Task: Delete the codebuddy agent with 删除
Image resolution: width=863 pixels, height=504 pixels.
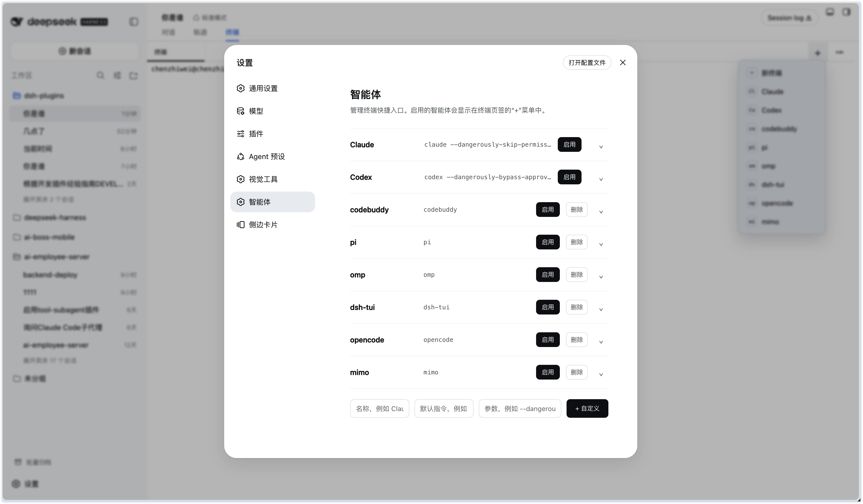Action: pyautogui.click(x=577, y=210)
